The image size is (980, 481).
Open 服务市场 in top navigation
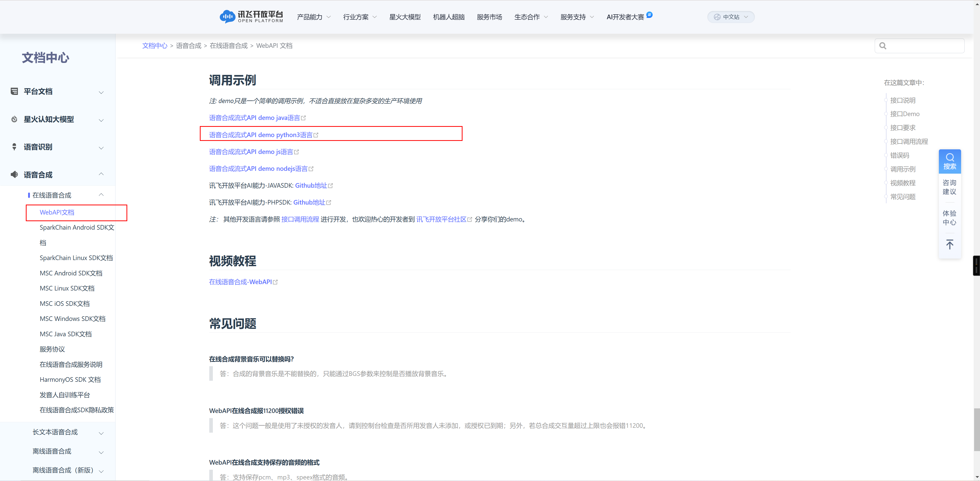[x=489, y=17]
